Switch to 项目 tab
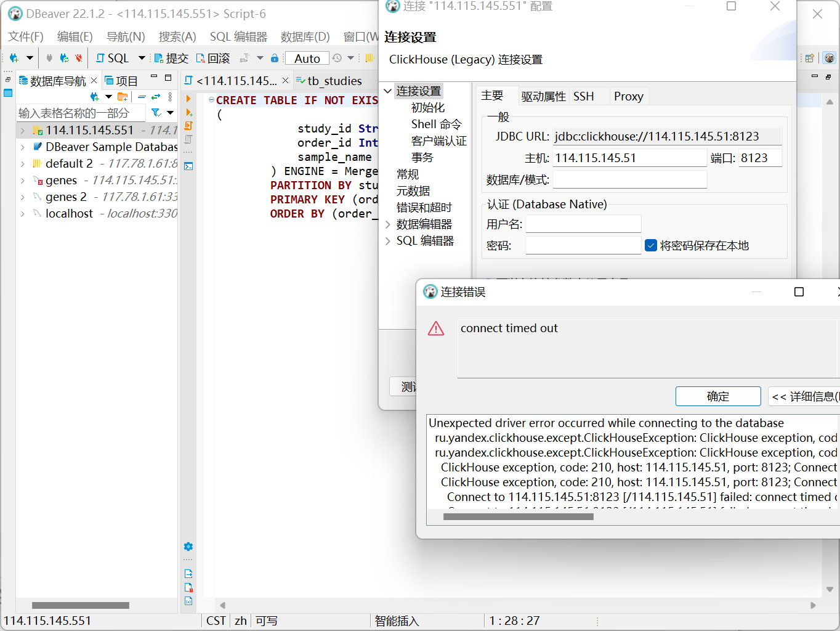Image resolution: width=840 pixels, height=631 pixels. tap(121, 81)
